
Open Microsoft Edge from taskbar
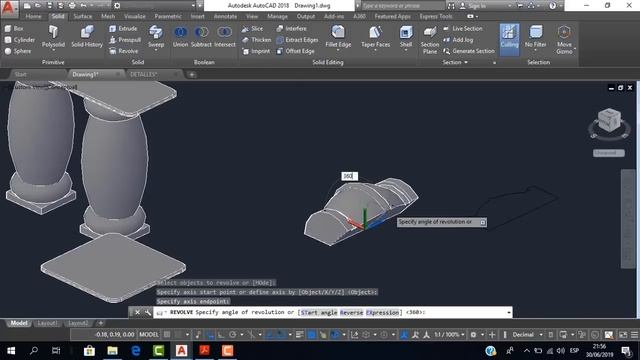click(x=136, y=351)
